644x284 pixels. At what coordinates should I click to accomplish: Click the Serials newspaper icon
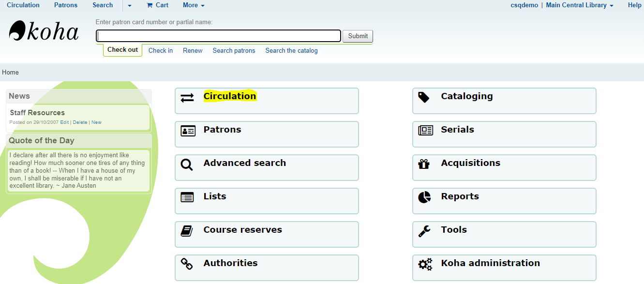point(425,131)
